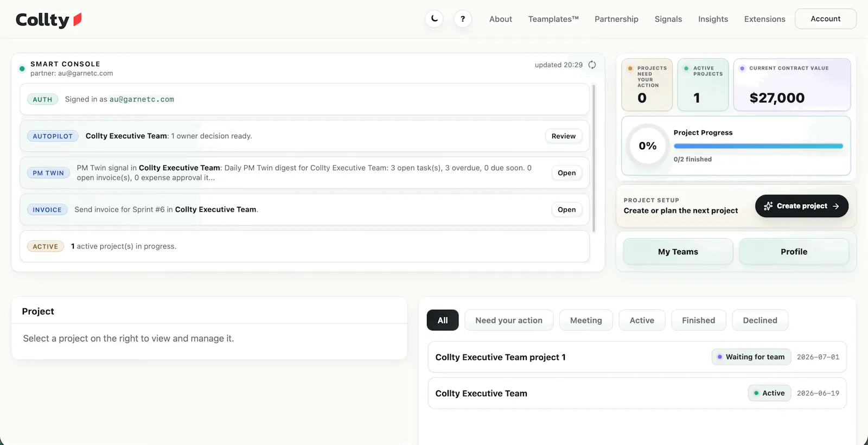Open Signals in the navigation bar
Viewport: 868px width, 445px height.
point(668,19)
